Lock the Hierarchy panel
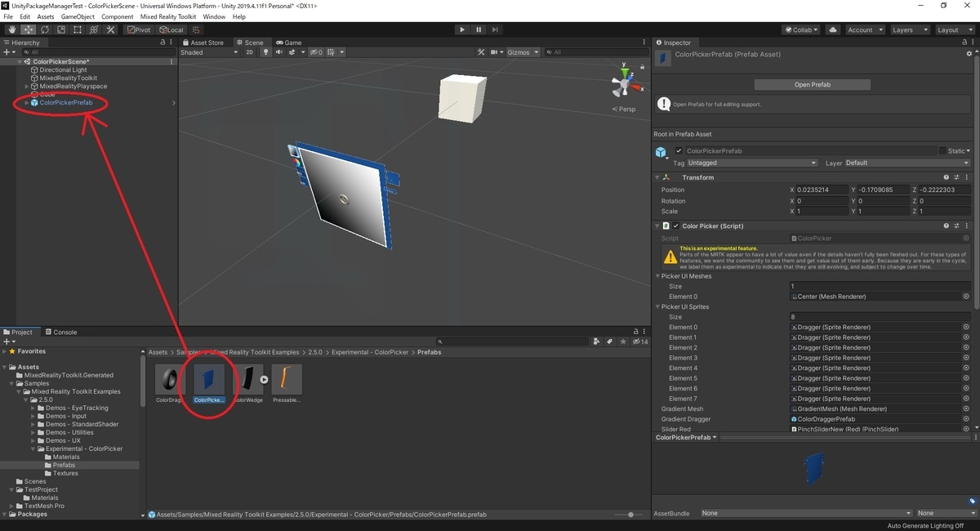 tap(163, 42)
